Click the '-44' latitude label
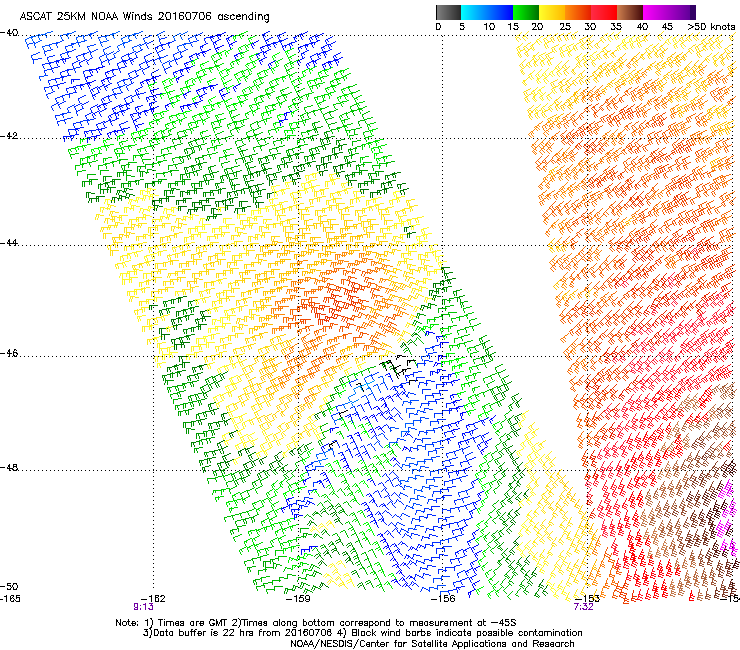Screen dimensions: 740x650 click(x=9, y=243)
